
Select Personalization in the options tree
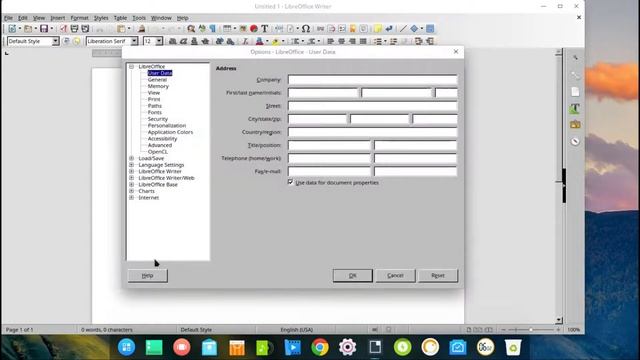click(167, 125)
